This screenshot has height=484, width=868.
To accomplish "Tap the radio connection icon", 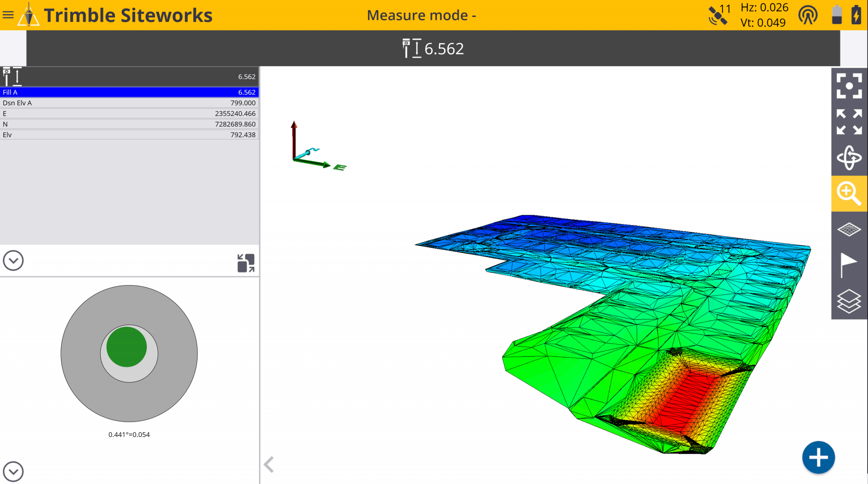I will tap(808, 14).
